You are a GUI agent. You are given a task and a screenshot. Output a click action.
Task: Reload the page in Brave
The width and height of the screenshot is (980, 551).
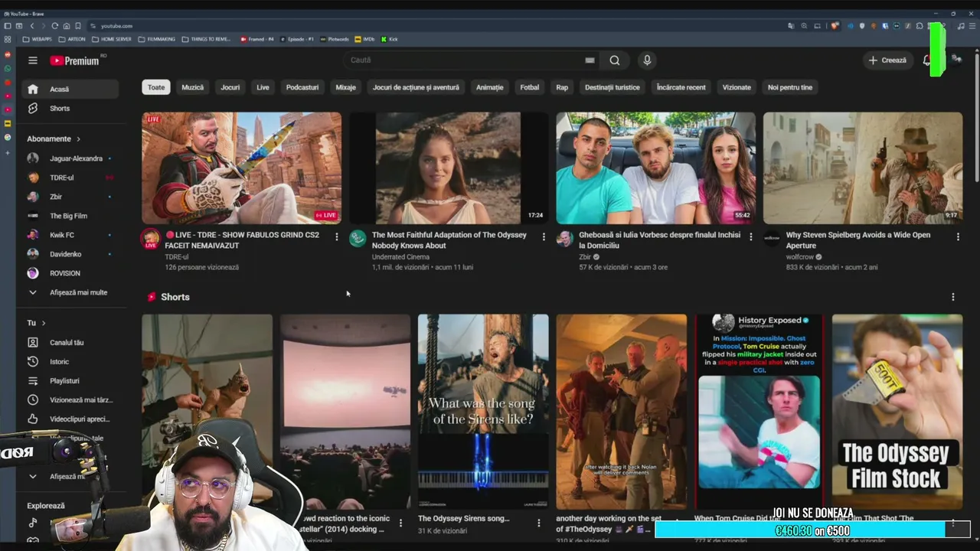point(54,26)
